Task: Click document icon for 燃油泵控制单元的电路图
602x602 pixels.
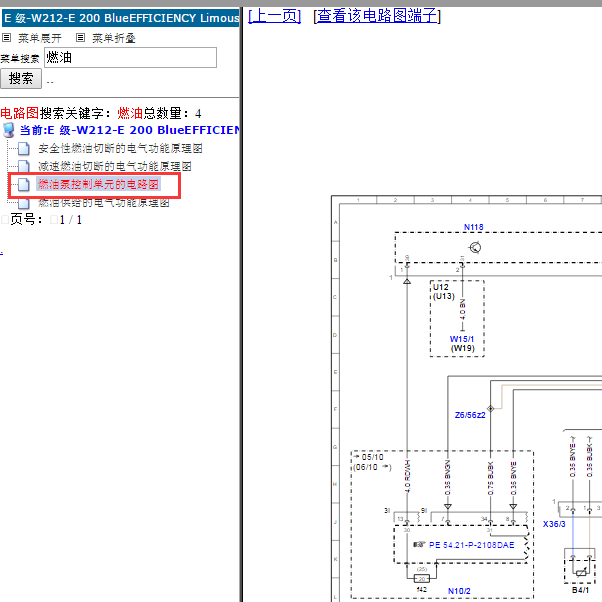Action: (23, 185)
